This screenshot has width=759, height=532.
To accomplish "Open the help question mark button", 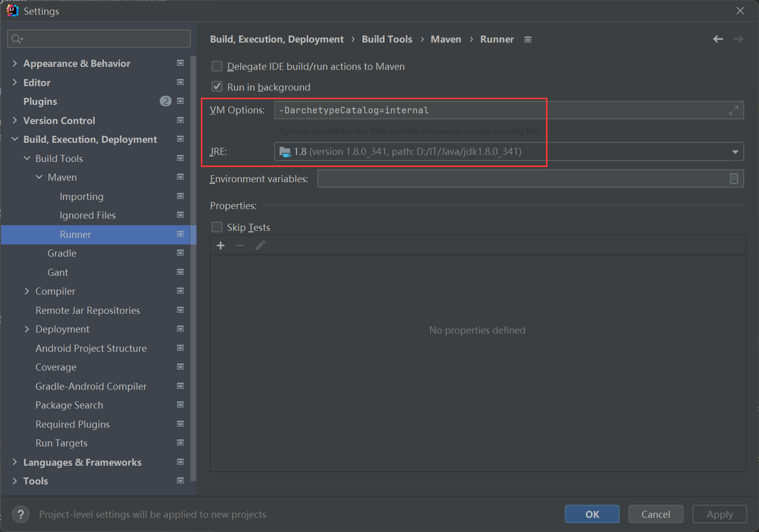I will pyautogui.click(x=20, y=514).
